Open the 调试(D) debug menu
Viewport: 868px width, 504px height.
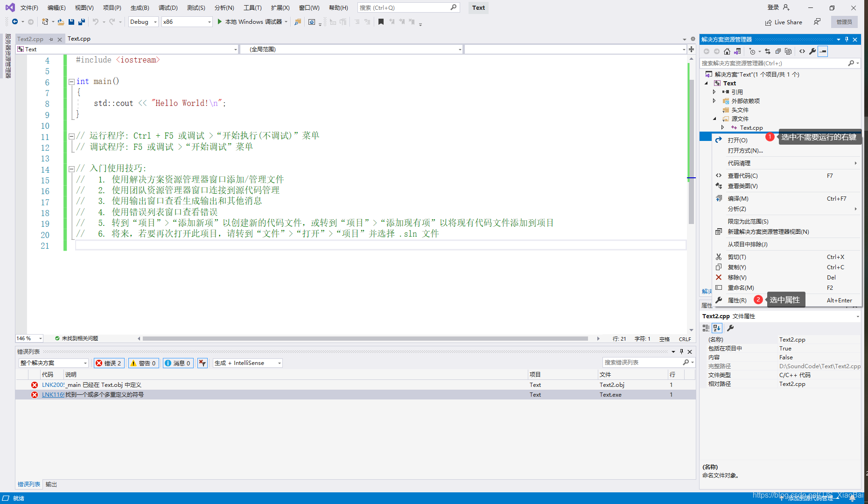[168, 7]
